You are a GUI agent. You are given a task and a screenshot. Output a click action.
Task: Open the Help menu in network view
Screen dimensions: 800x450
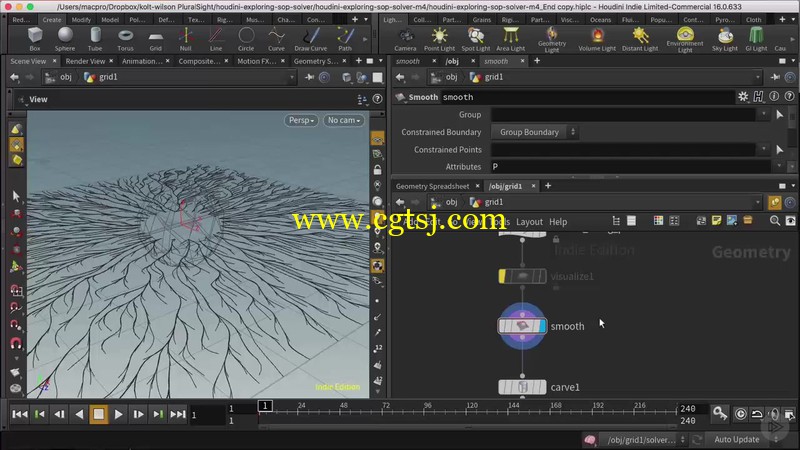point(558,222)
